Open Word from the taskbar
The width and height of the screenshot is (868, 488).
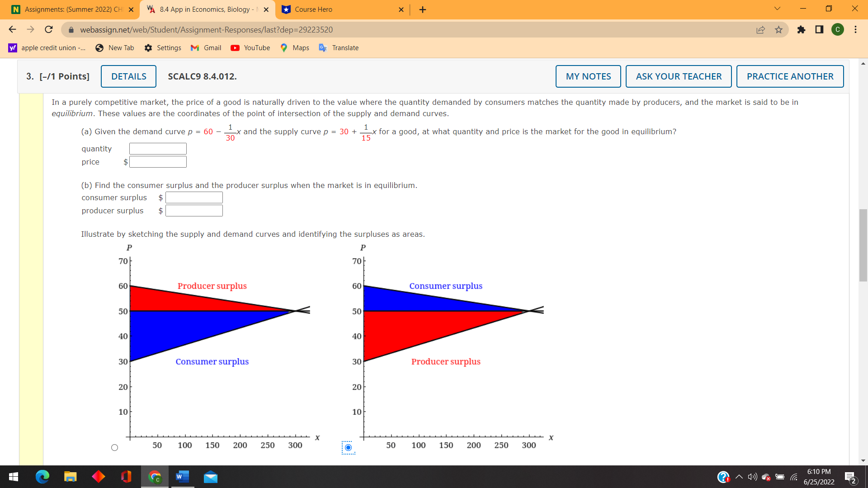click(x=182, y=477)
